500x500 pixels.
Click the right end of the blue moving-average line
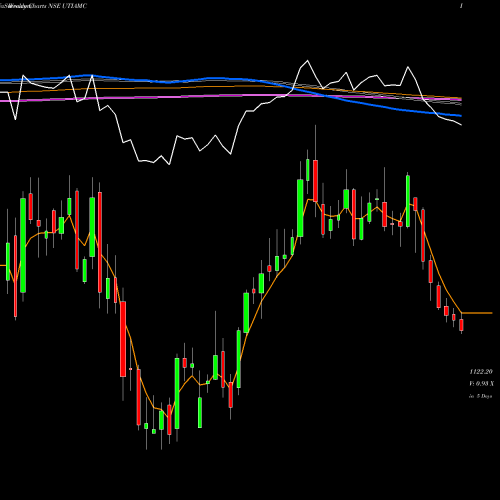point(460,116)
